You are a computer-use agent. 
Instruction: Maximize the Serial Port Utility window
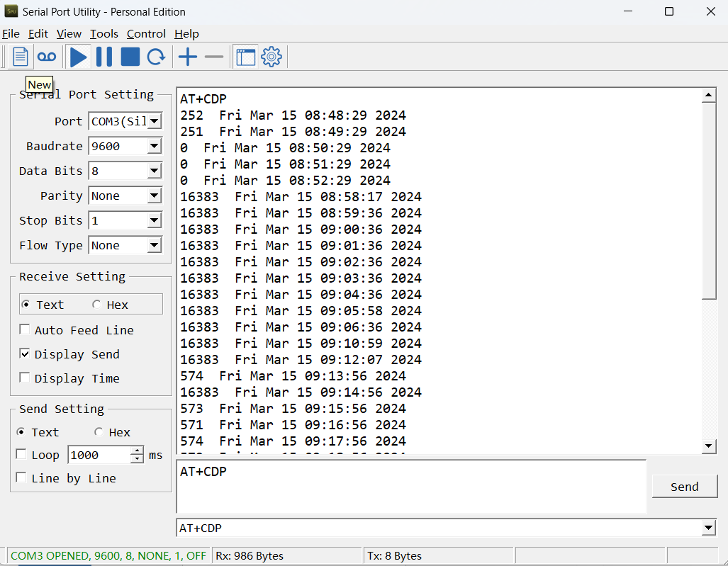[669, 11]
